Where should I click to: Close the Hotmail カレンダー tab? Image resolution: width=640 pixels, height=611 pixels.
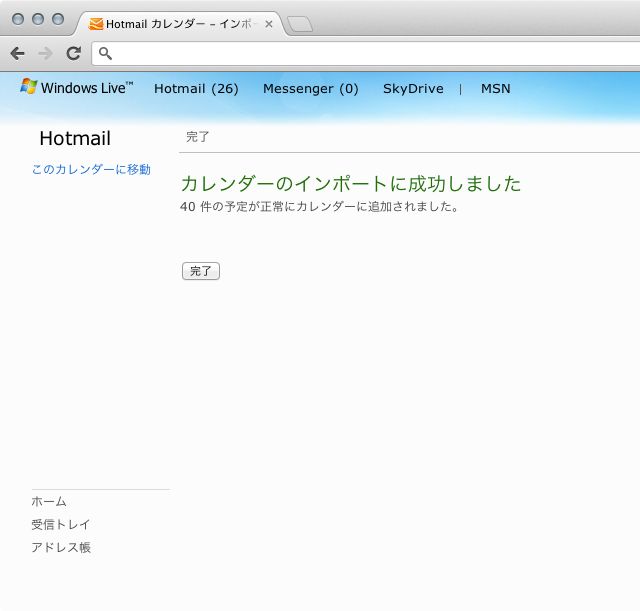click(x=269, y=24)
